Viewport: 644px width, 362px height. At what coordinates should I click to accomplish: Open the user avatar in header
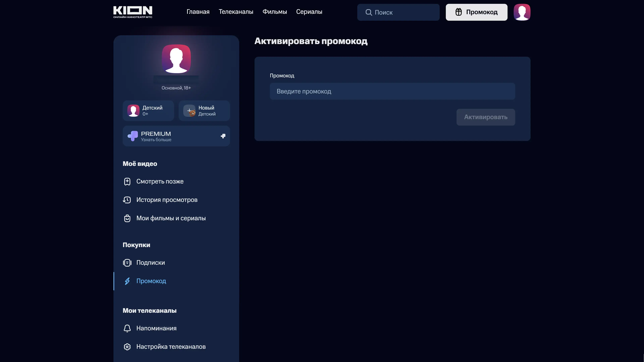tap(522, 12)
